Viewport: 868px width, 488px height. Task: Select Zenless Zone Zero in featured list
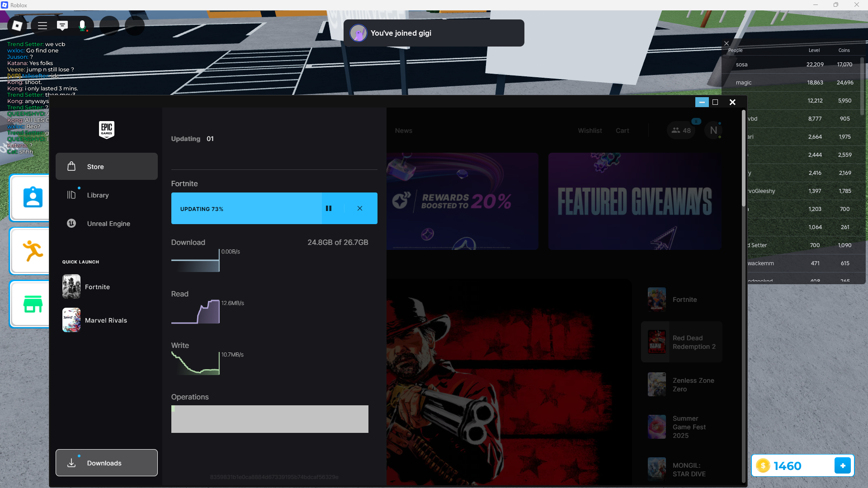[x=681, y=385]
